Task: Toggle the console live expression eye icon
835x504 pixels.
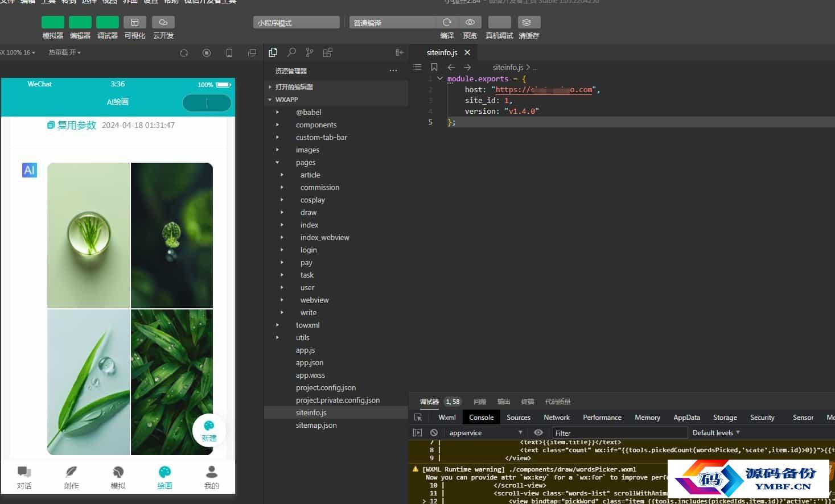Action: click(x=538, y=433)
